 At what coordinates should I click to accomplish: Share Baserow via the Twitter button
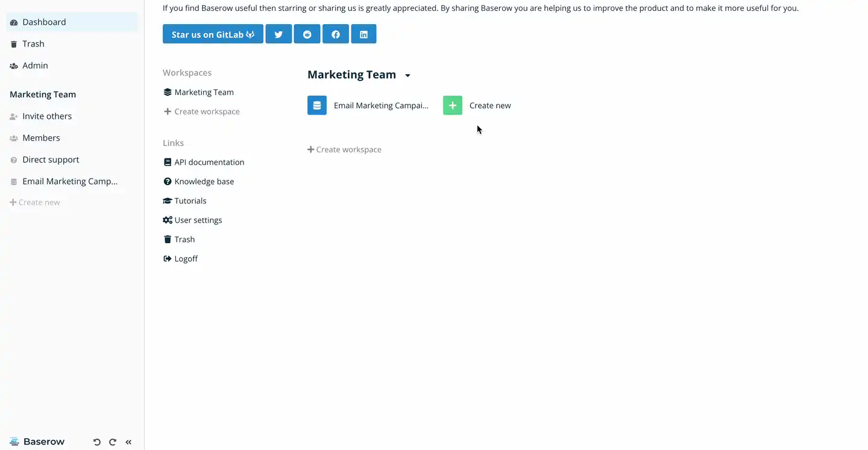tap(278, 34)
